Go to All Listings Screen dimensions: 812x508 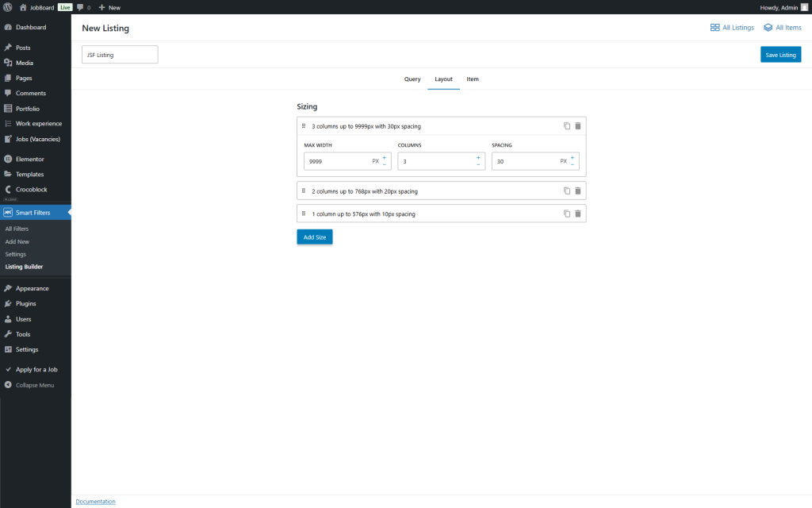tap(732, 28)
